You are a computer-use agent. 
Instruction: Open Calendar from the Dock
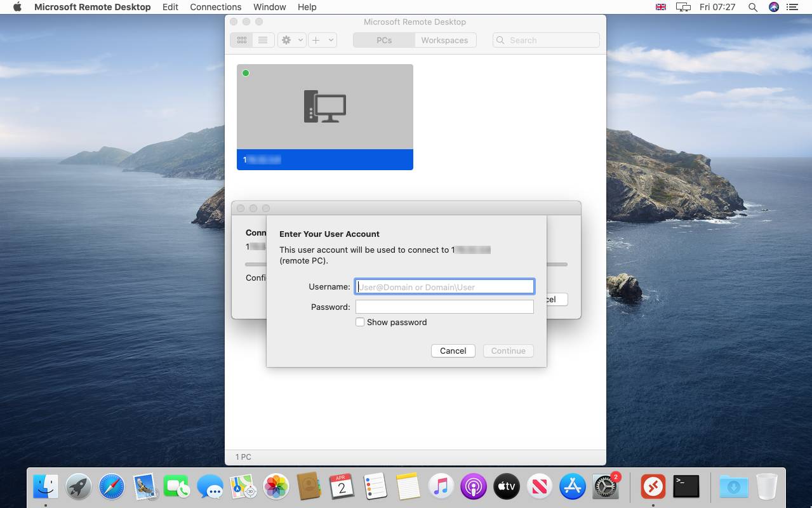pyautogui.click(x=342, y=487)
